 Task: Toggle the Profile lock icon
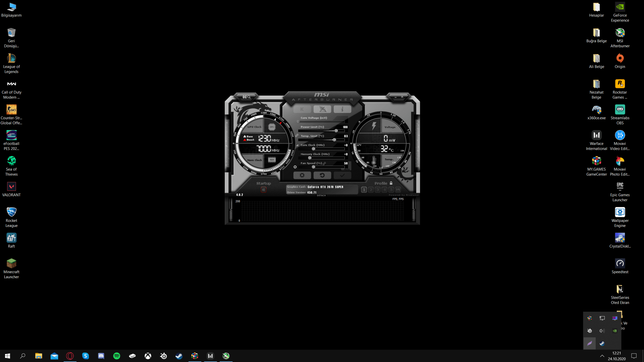coord(391,183)
